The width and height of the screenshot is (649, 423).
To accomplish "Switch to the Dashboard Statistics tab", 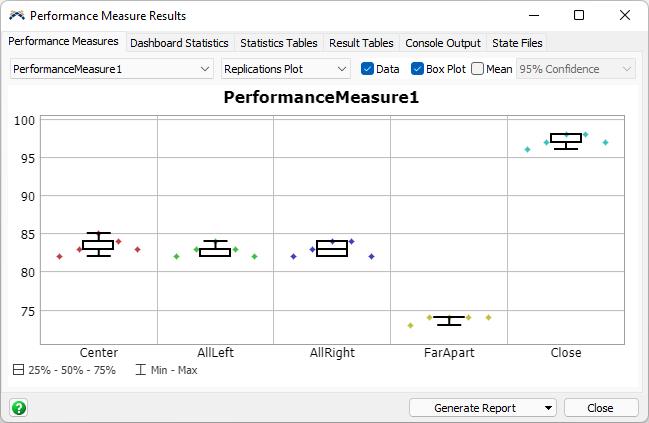I will (x=179, y=43).
